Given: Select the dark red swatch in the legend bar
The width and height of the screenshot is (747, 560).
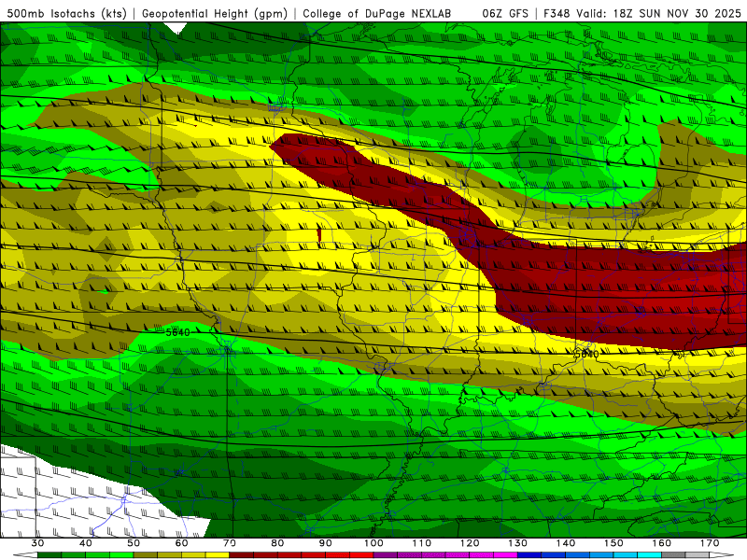Looking at the screenshot, I should coord(242,555).
